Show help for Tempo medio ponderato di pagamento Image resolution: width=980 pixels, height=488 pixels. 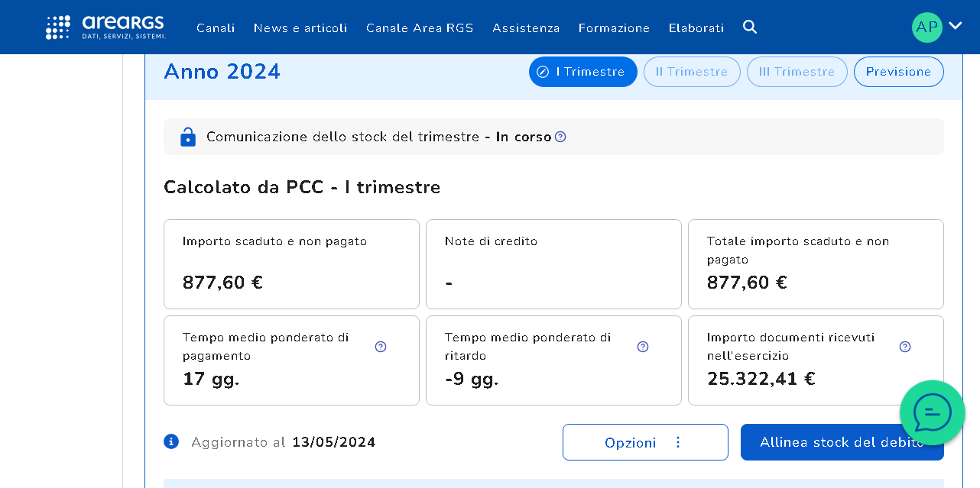[381, 347]
